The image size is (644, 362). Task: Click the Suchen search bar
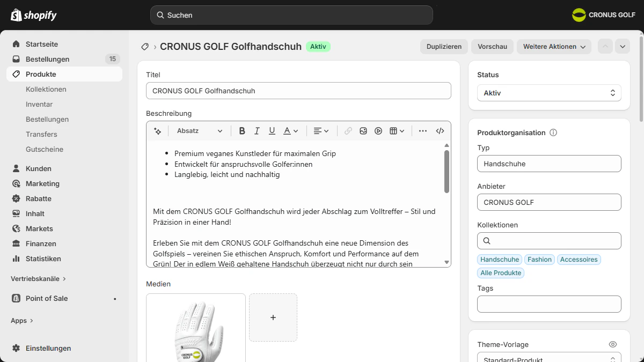[x=291, y=15]
